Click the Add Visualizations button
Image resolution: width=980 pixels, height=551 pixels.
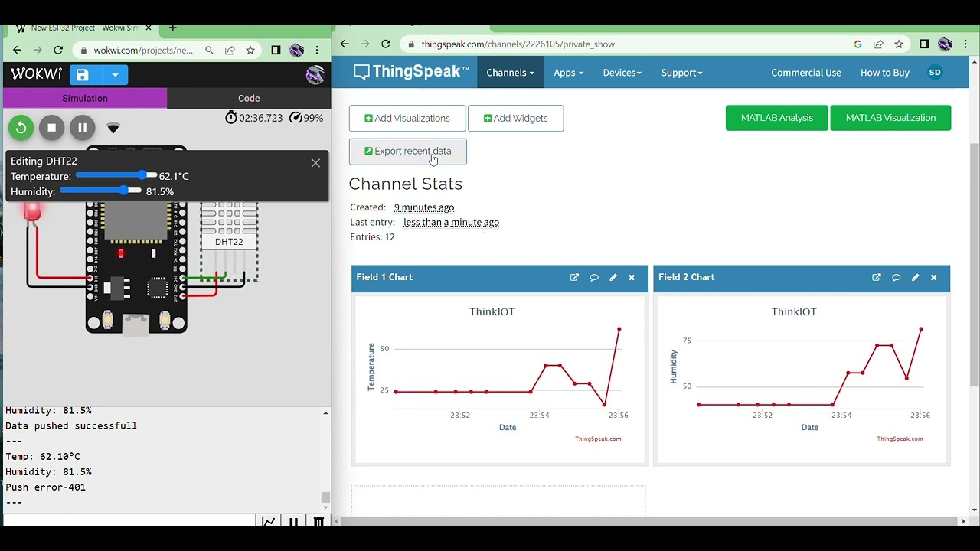[407, 119]
